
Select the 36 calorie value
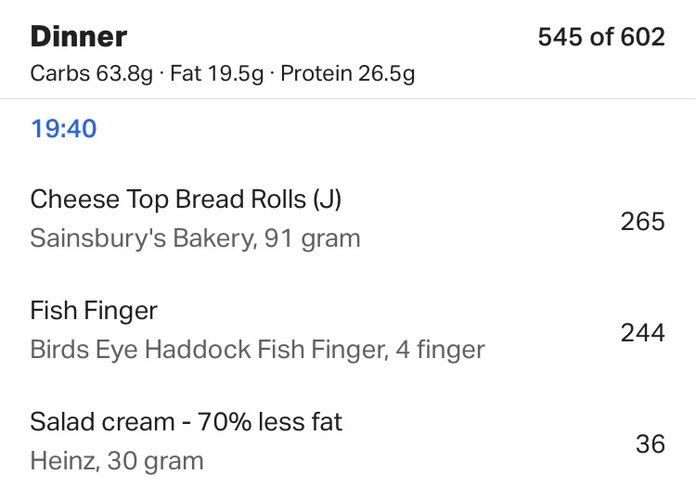[650, 444]
